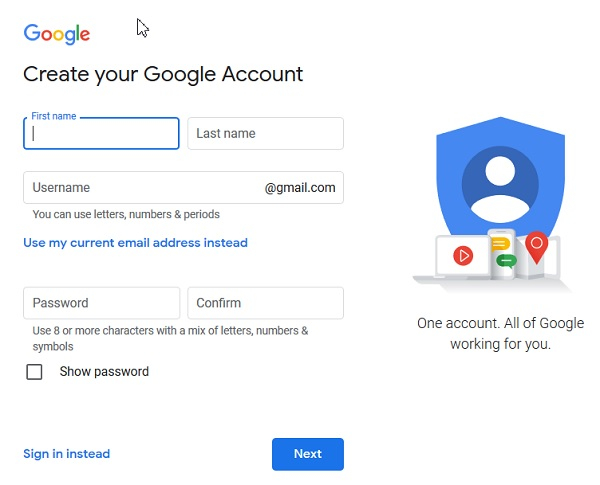Open the "Sign in instead" link
The height and width of the screenshot is (485, 600).
pos(67,454)
